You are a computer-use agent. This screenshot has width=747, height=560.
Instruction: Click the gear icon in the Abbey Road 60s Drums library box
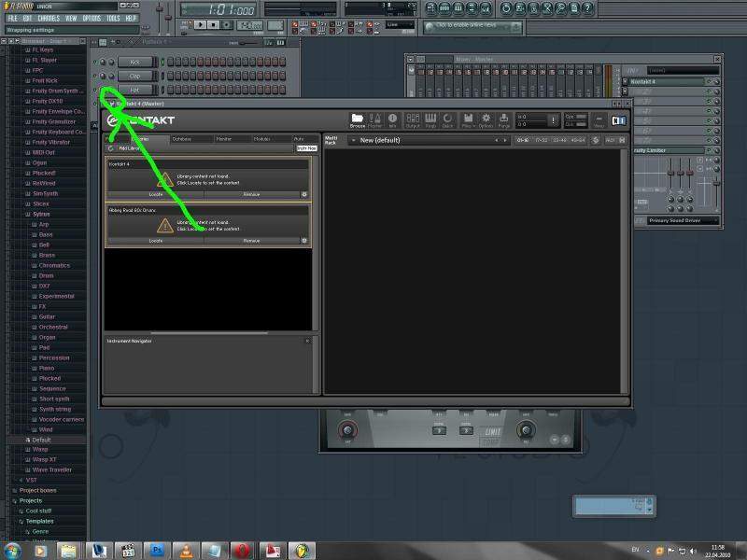click(x=304, y=241)
